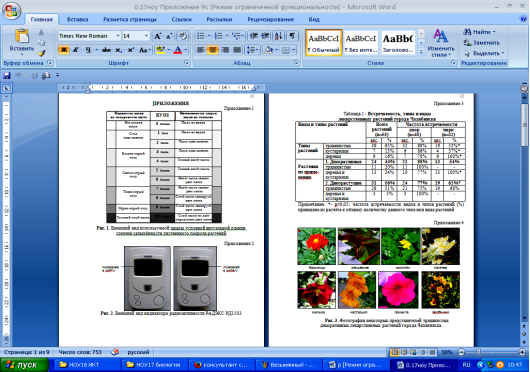530x372 pixels.
Task: Expand the Times New Roman font dropdown
Action: [118, 36]
